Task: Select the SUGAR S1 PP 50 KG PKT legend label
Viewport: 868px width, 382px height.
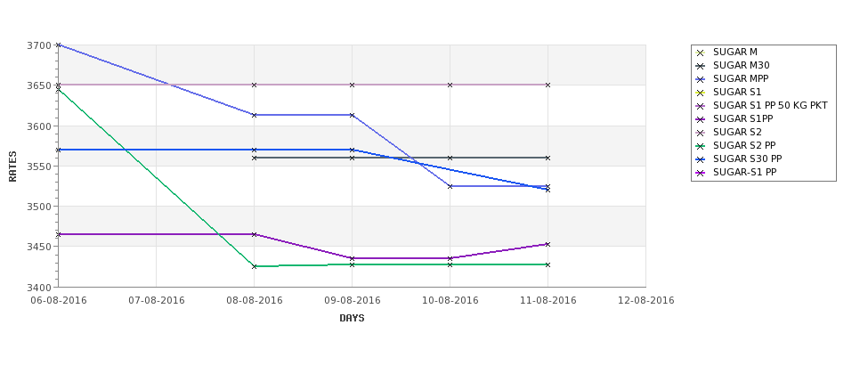Action: 770,106
